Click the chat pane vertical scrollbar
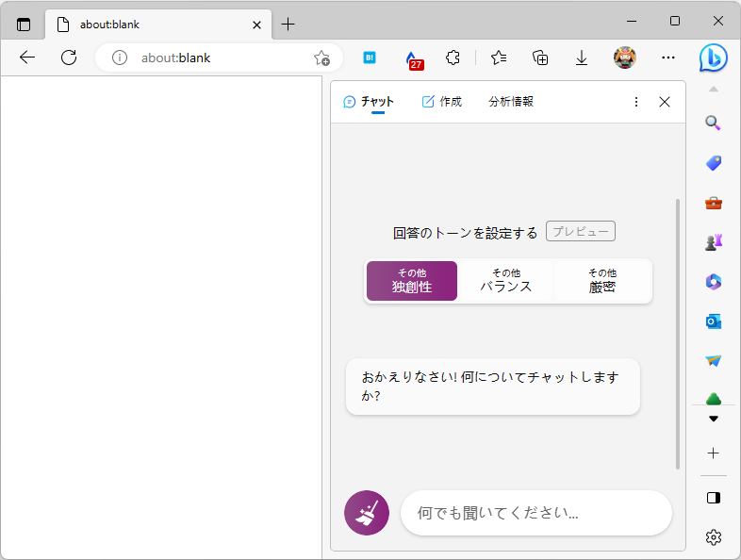Image resolution: width=741 pixels, height=560 pixels. 678,334
